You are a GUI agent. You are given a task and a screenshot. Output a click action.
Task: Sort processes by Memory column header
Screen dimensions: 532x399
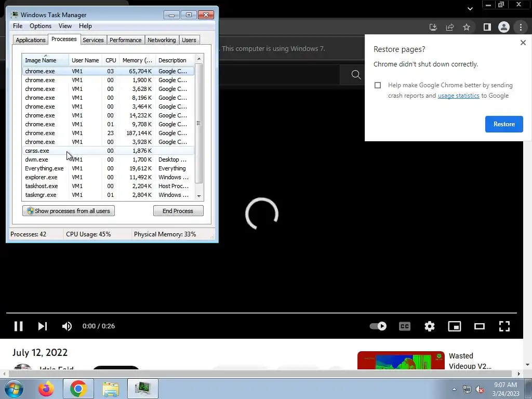[137, 60]
